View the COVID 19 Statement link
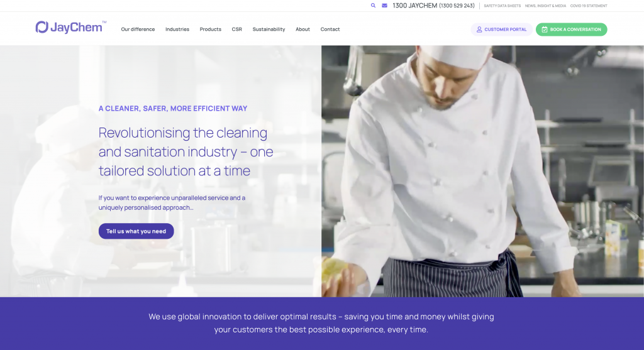The image size is (644, 350). click(589, 6)
